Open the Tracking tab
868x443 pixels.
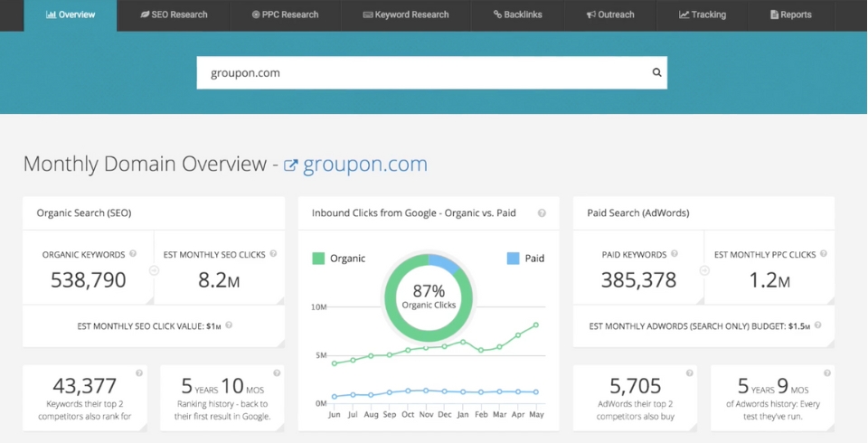point(702,15)
